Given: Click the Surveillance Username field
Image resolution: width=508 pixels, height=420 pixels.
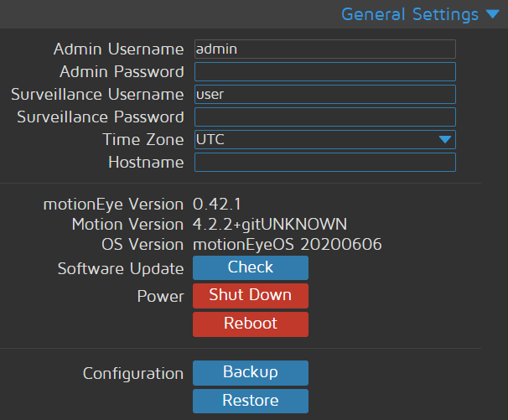Looking at the screenshot, I should (x=325, y=94).
